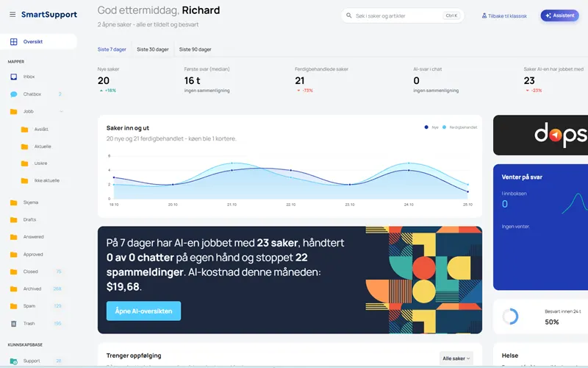Click the I innboksen count 0
588x368 pixels.
[505, 204]
